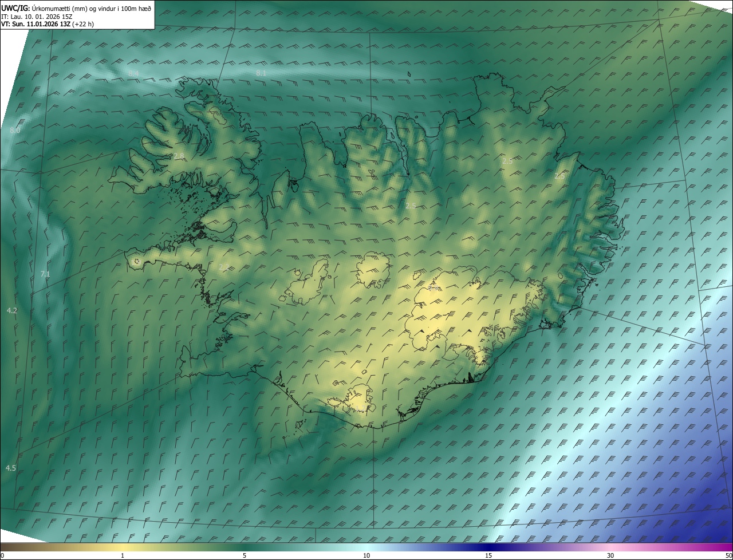Click the 4.5 value label on the map
The width and height of the screenshot is (733, 560).
tap(11, 468)
